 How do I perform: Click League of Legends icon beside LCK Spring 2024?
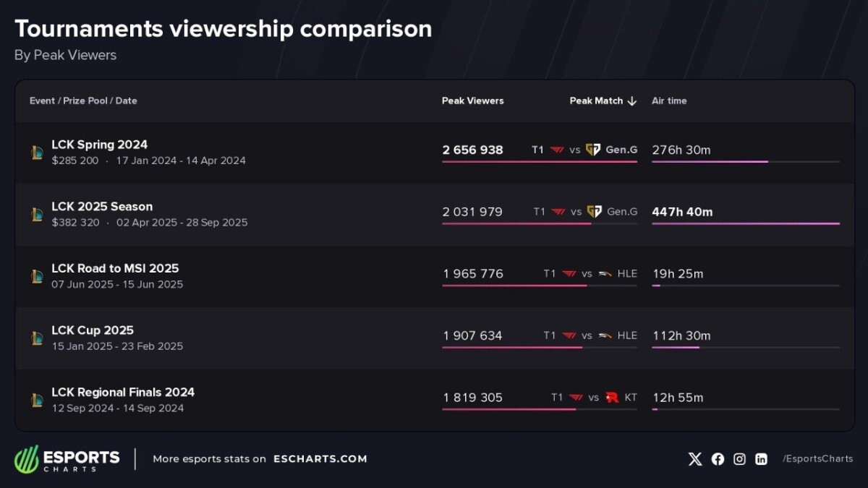coord(38,153)
